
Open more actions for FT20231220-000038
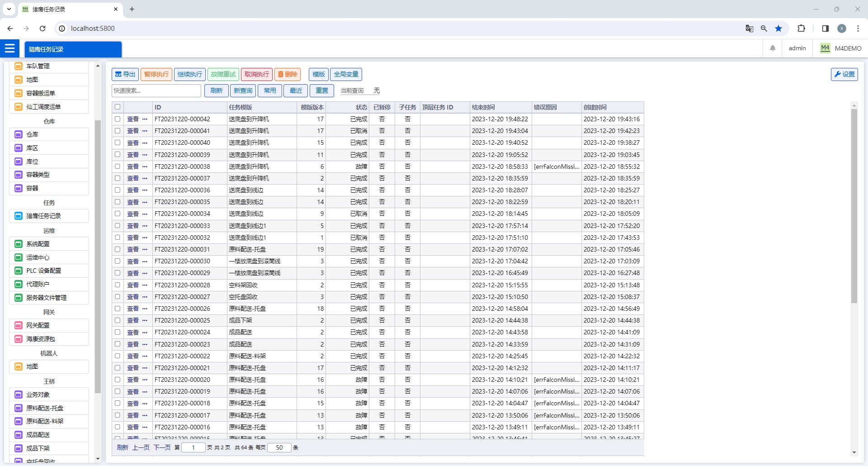click(x=145, y=166)
